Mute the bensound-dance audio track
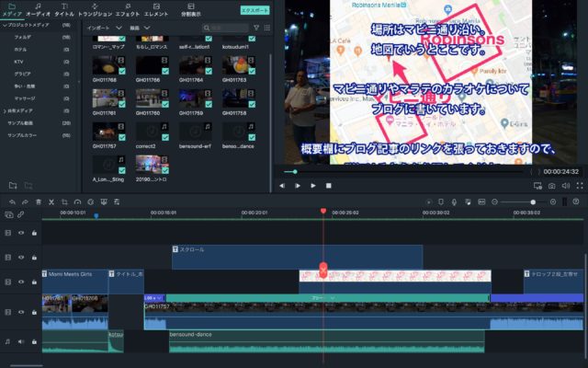 21,341
